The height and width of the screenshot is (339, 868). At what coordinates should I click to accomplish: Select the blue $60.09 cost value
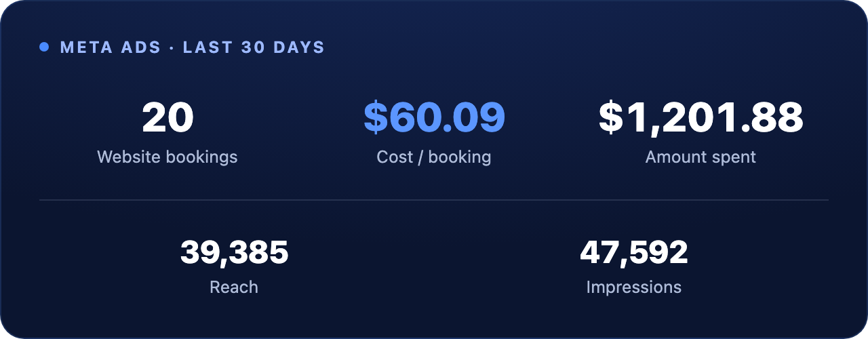tap(434, 118)
